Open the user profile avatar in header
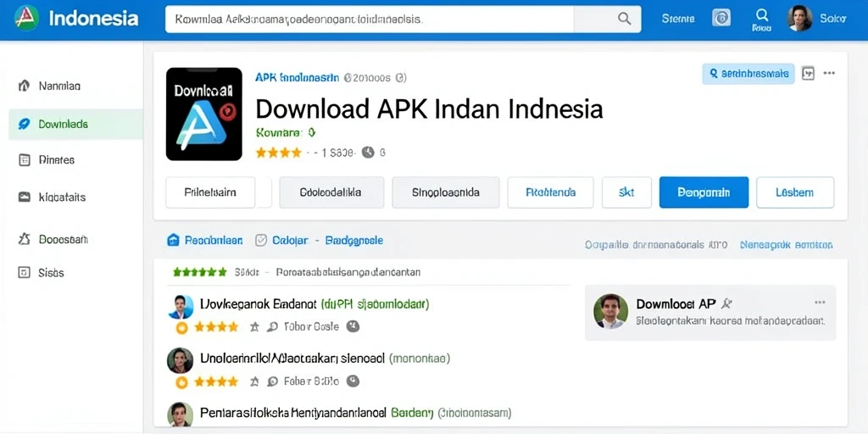868x434 pixels. [799, 19]
